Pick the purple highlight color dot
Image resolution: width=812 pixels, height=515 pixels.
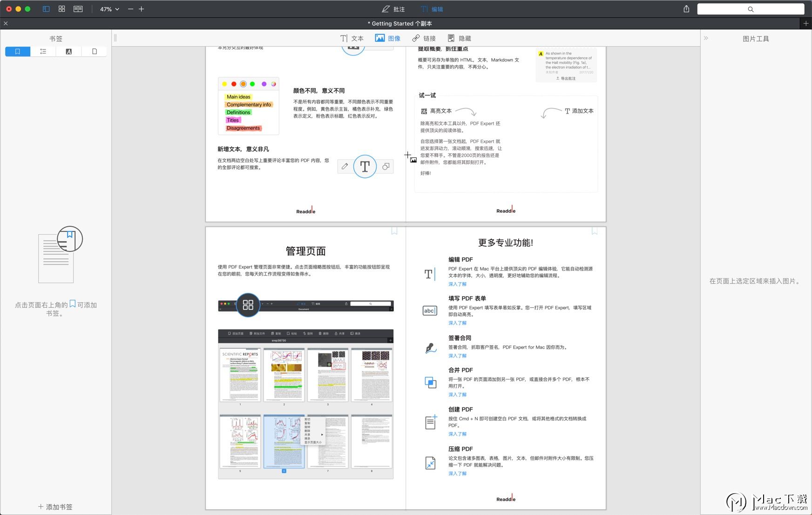coord(264,84)
